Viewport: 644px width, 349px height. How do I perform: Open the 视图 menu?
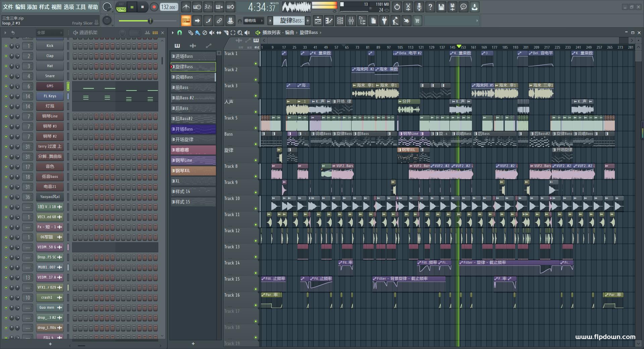tap(56, 7)
